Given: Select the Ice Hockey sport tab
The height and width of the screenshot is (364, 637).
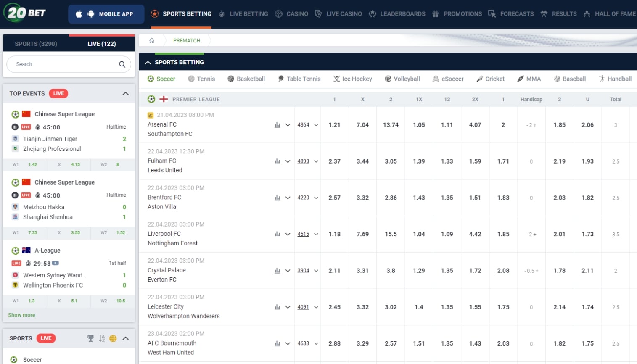Looking at the screenshot, I should (x=352, y=79).
